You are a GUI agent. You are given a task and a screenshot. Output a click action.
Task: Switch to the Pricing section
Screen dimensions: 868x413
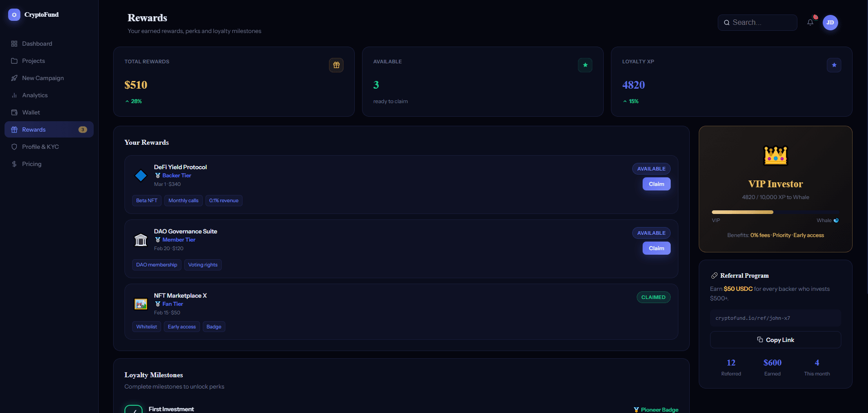coord(32,164)
